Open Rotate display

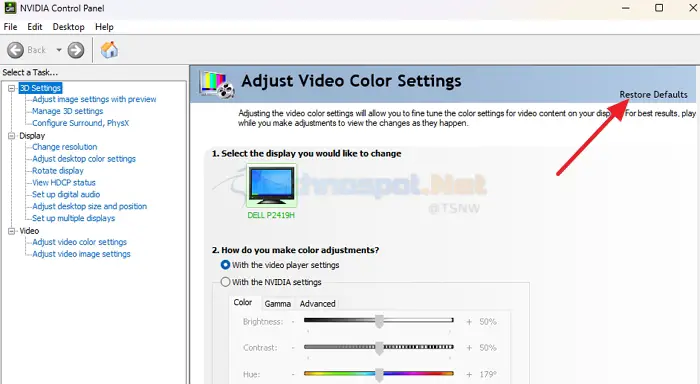click(x=58, y=171)
